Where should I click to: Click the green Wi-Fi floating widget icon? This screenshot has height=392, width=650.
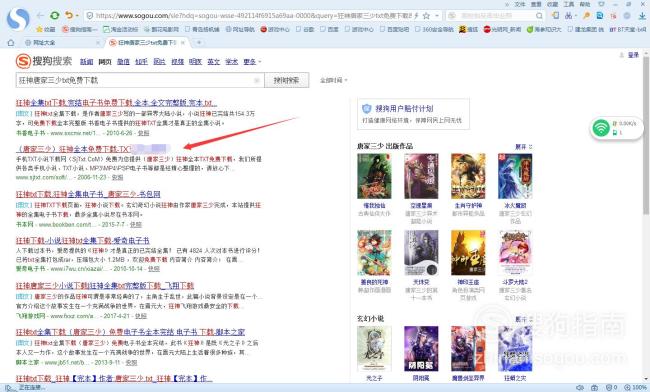click(601, 128)
